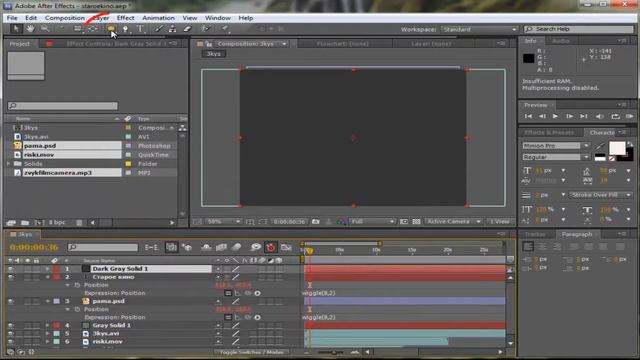Select the Roto Brush tool
Image resolution: width=640 pixels, height=360 pixels.
(x=205, y=29)
